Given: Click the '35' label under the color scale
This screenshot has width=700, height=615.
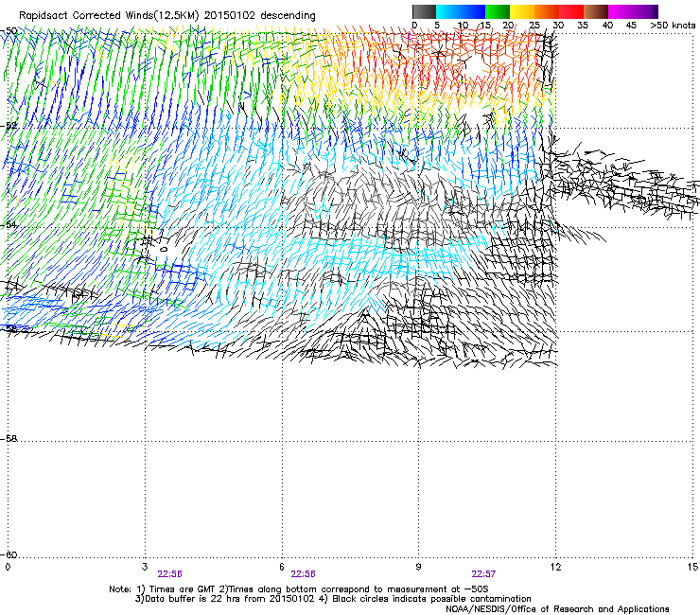Looking at the screenshot, I should pyautogui.click(x=583, y=25).
